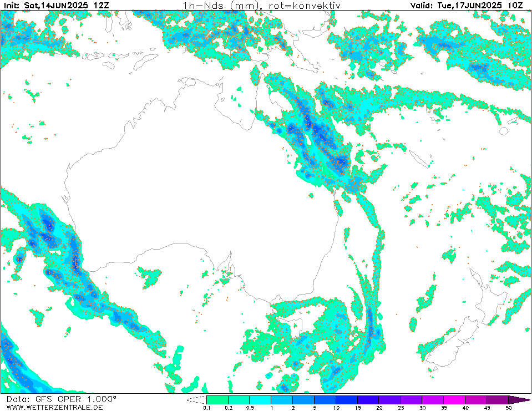Select the dark purple 45–50 mm swatch

point(498,400)
